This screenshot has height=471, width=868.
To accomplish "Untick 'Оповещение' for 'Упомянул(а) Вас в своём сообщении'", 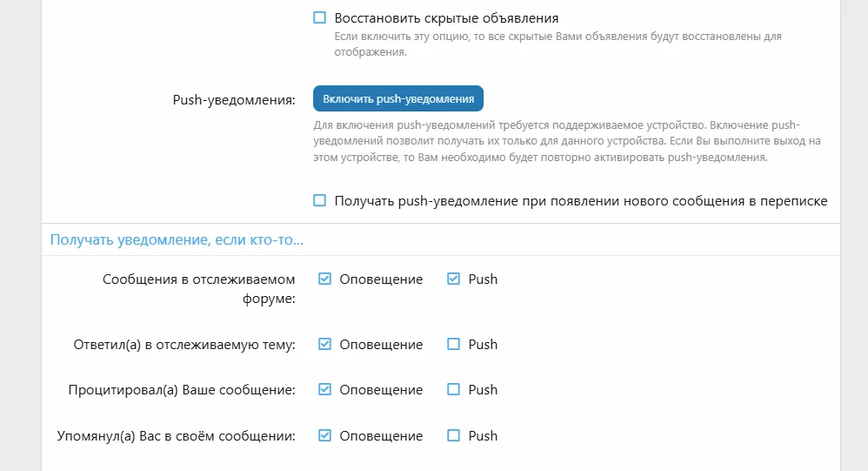I will tap(325, 436).
